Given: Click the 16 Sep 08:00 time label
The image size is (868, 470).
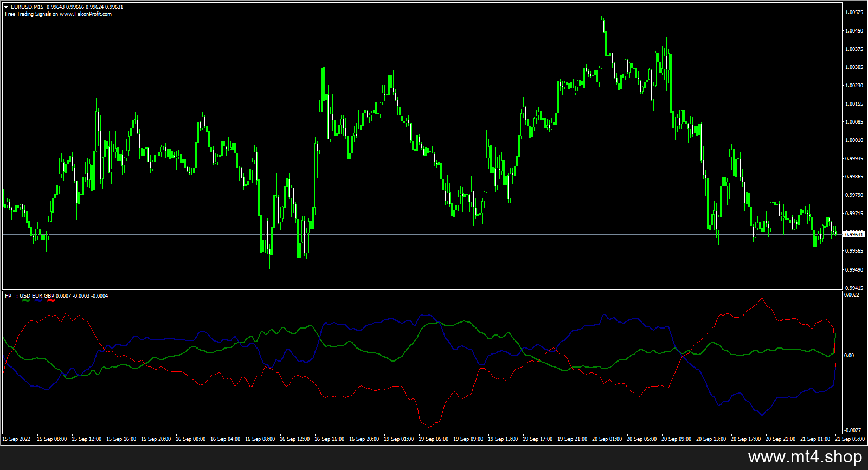Looking at the screenshot, I should pyautogui.click(x=260, y=439).
